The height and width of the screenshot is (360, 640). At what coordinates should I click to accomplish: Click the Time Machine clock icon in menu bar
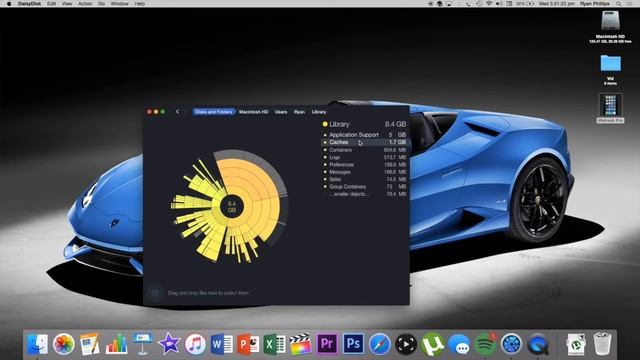pos(479,4)
